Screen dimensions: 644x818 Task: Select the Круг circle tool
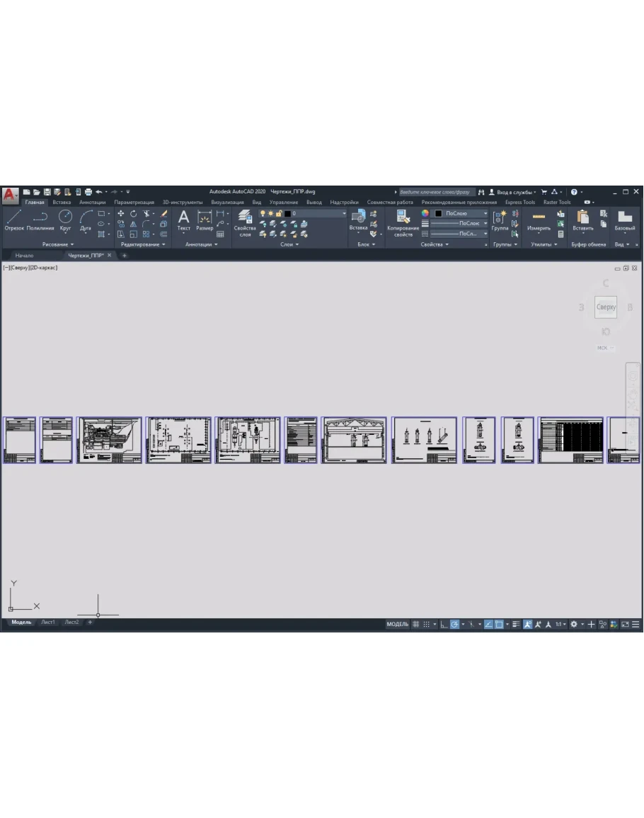[65, 220]
